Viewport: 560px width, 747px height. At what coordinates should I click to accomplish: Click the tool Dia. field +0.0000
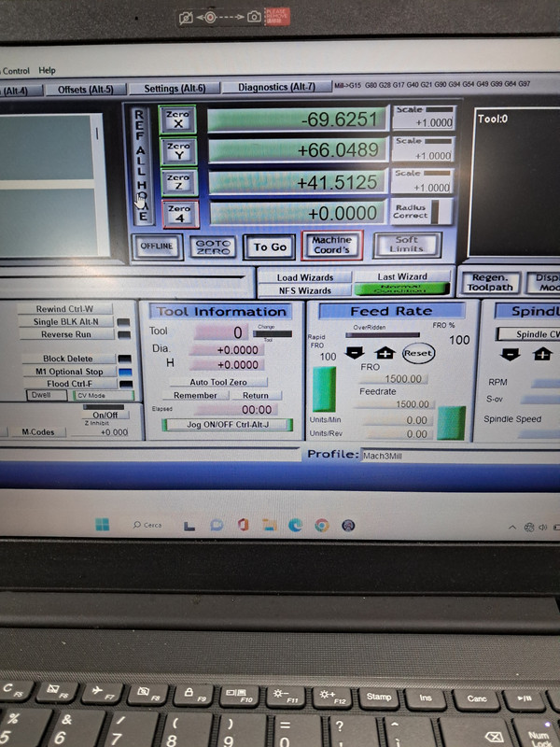coord(227,349)
